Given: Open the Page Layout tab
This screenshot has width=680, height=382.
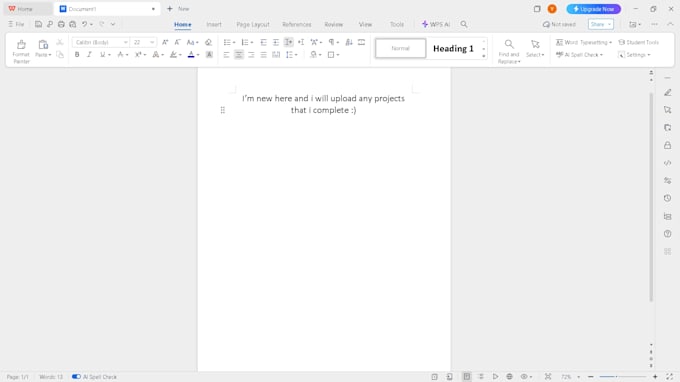Looking at the screenshot, I should 253,24.
